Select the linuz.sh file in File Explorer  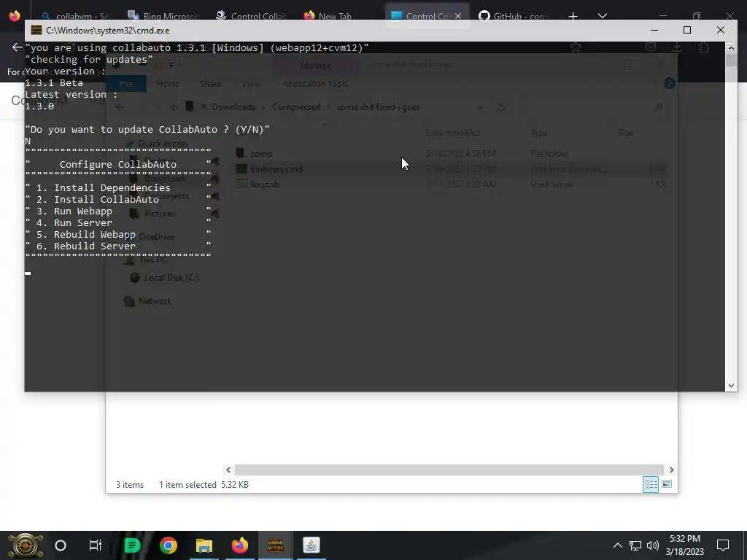(x=265, y=184)
